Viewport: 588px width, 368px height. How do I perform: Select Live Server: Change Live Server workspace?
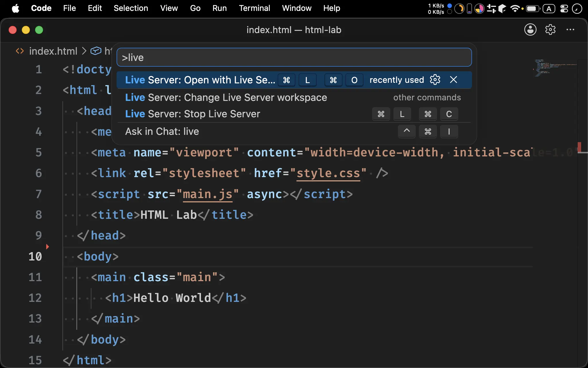point(294,97)
